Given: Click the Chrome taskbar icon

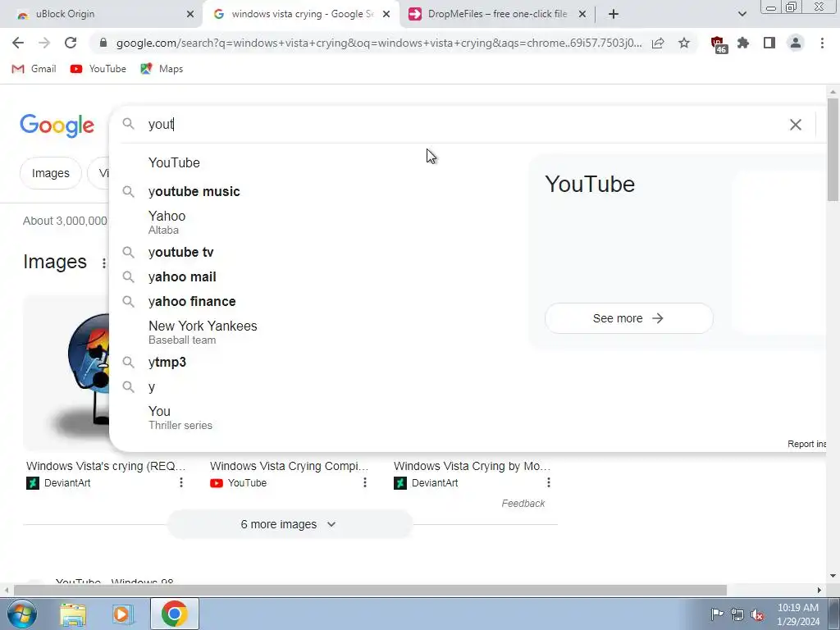Looking at the screenshot, I should coord(174,614).
